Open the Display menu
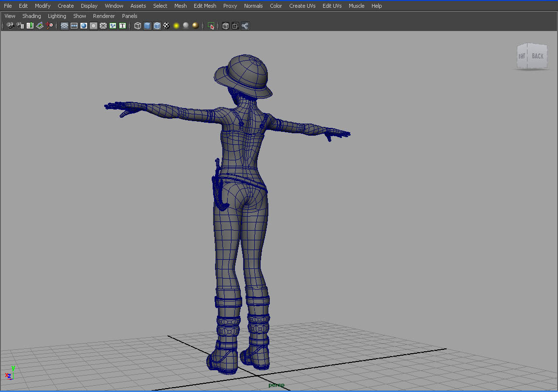Viewport: 558px width, 392px height. (89, 6)
